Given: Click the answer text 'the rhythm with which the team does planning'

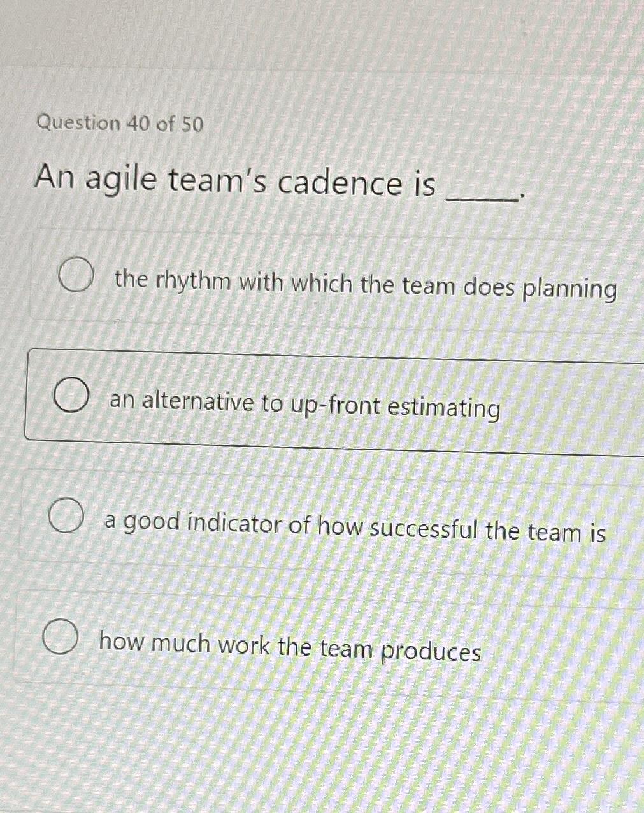Looking at the screenshot, I should click(364, 287).
